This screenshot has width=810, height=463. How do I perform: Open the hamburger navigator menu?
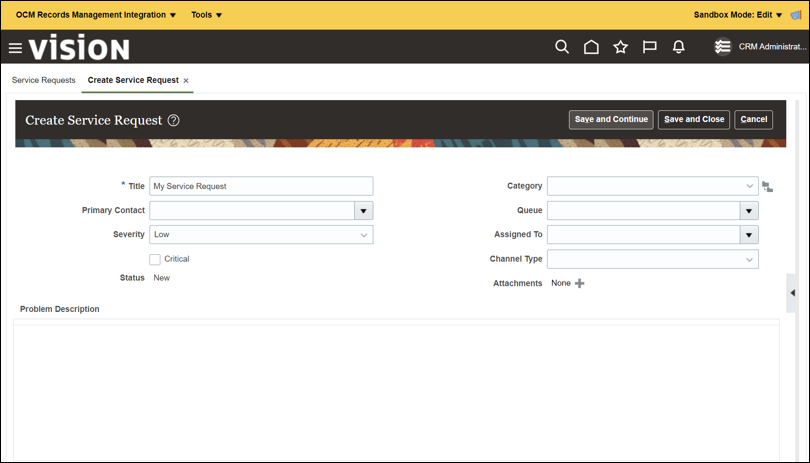[15, 48]
